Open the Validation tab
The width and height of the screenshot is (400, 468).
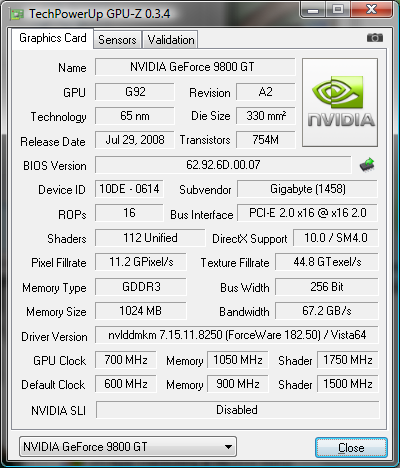pos(171,40)
